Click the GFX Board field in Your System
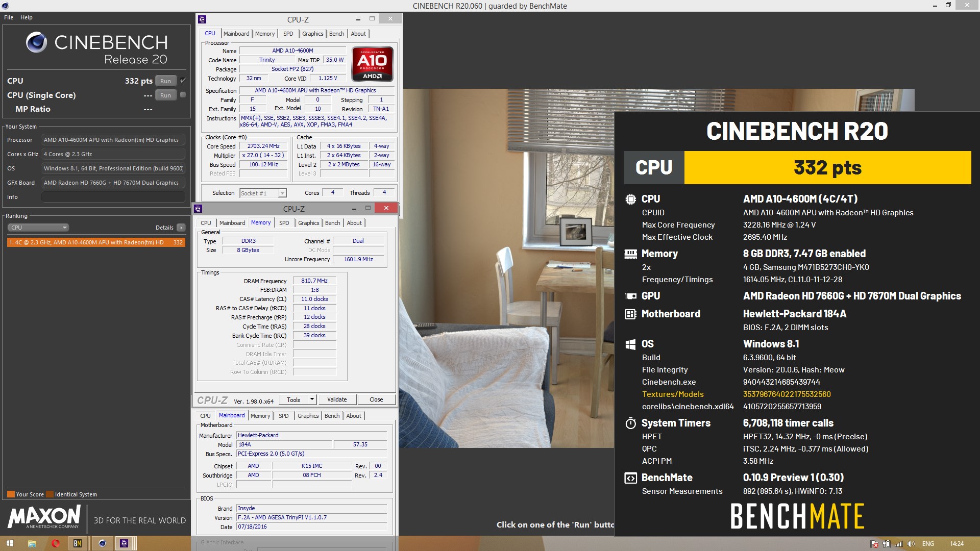Image resolution: width=980 pixels, height=551 pixels. (113, 183)
